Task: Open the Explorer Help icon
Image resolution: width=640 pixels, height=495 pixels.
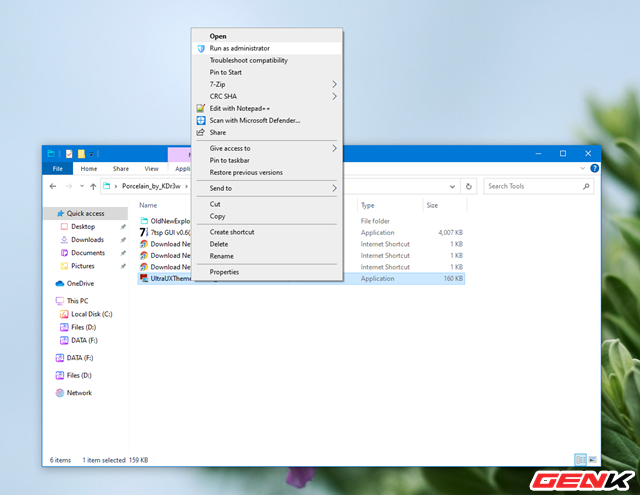Action: click(x=595, y=168)
